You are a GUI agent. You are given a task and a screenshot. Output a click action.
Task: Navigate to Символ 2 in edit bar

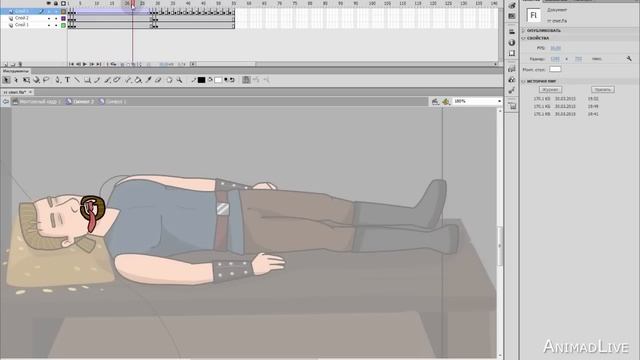click(80, 101)
